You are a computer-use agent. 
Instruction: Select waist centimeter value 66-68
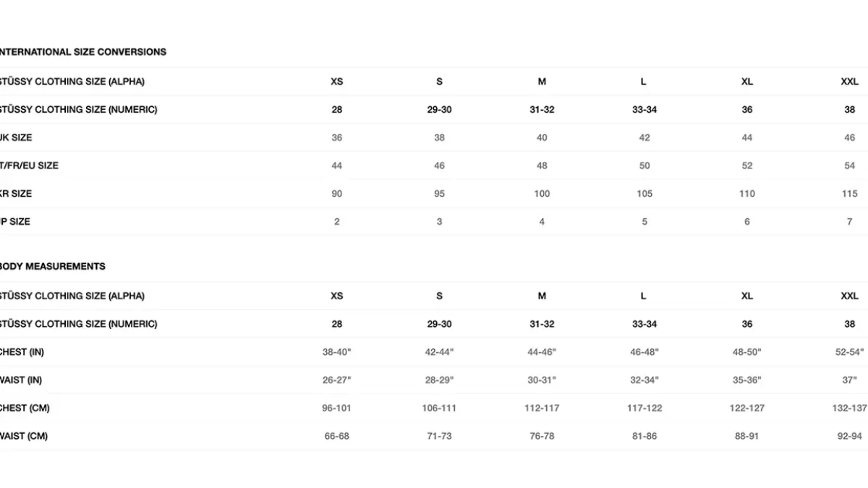337,437
